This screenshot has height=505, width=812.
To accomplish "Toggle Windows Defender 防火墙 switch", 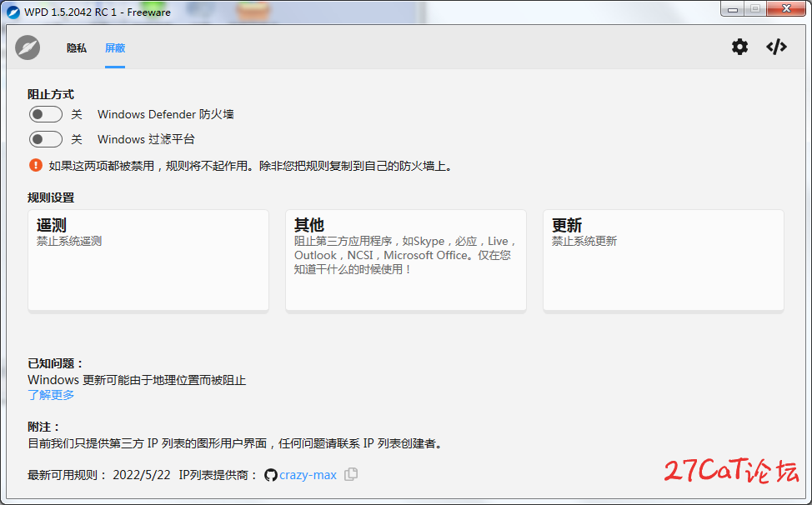I will pos(46,114).
